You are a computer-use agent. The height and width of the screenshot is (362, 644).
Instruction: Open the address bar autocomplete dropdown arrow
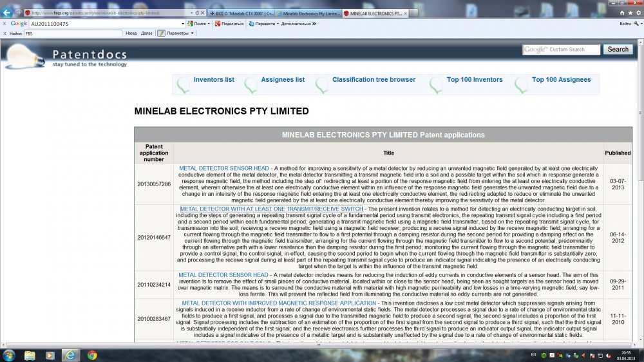click(x=192, y=13)
